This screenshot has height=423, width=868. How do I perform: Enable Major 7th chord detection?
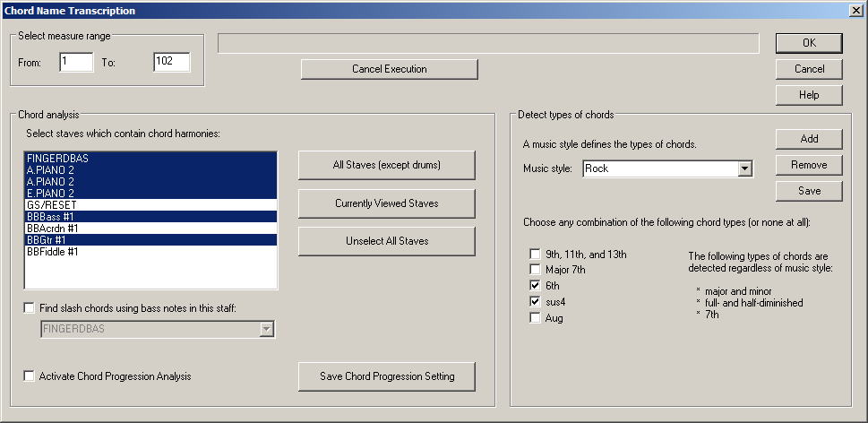tap(535, 270)
